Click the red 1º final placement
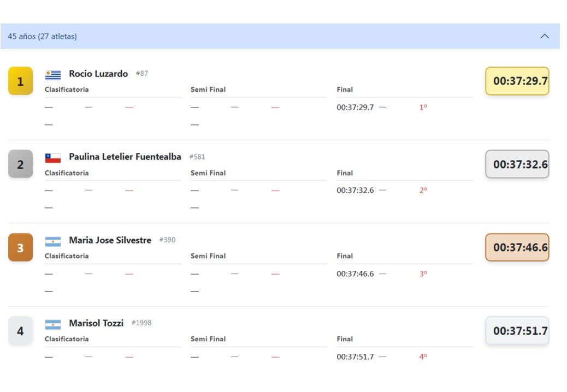The image size is (567, 392). [423, 108]
